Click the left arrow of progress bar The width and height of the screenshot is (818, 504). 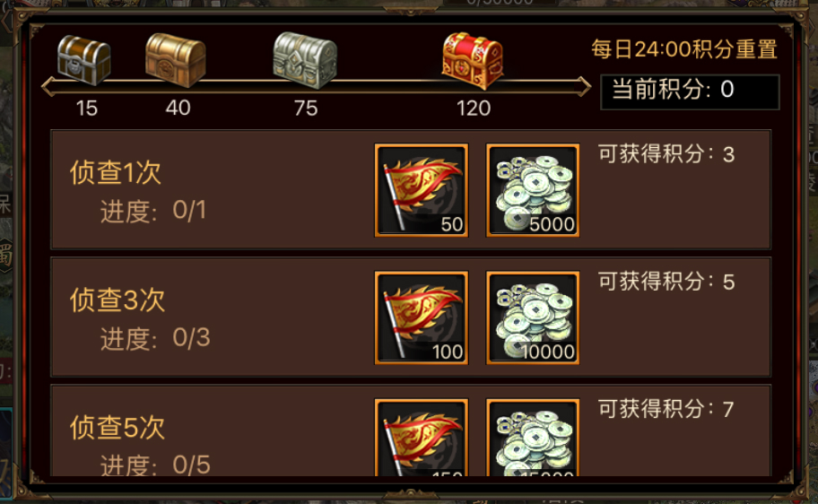pos(49,87)
